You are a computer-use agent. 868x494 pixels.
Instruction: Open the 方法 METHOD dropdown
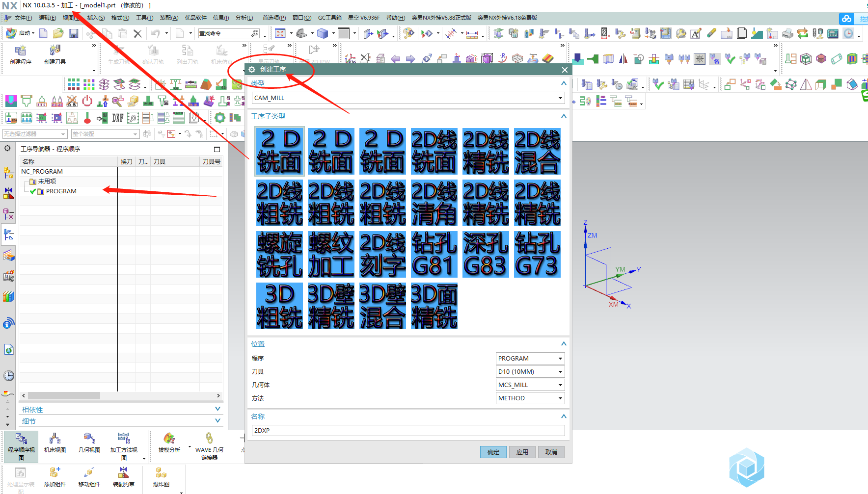(x=530, y=398)
